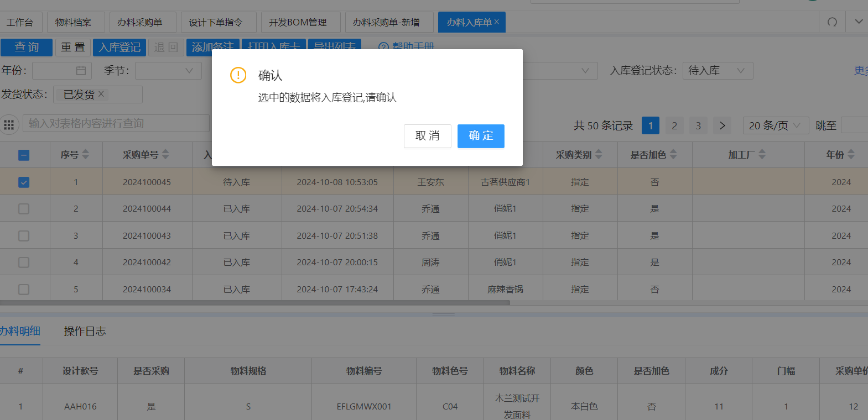Toggle the select-all header checkbox

pos(24,155)
